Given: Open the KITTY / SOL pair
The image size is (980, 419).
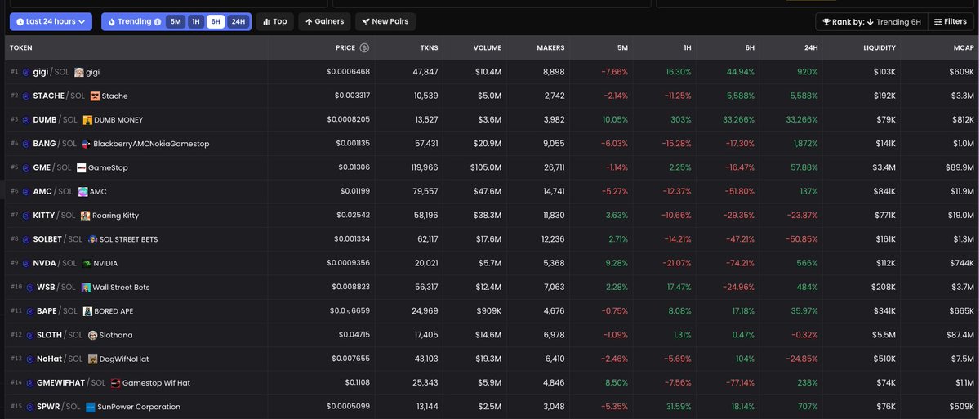Looking at the screenshot, I should 55,216.
